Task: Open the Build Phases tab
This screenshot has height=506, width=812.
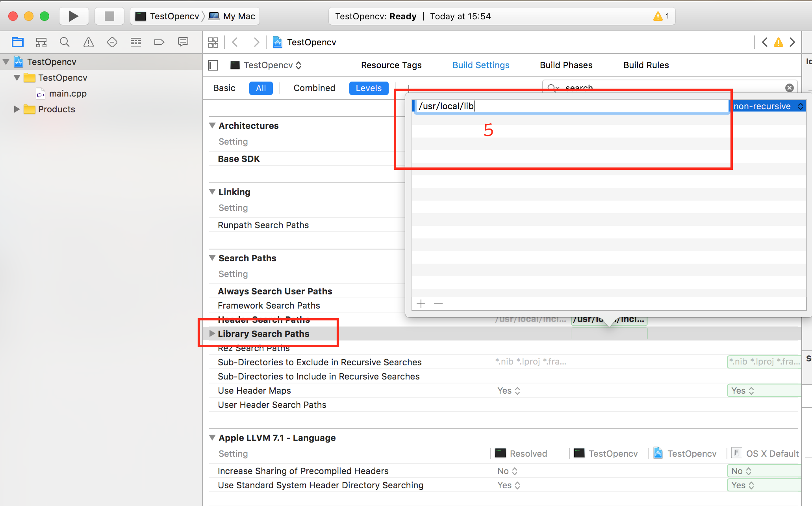Action: point(566,65)
